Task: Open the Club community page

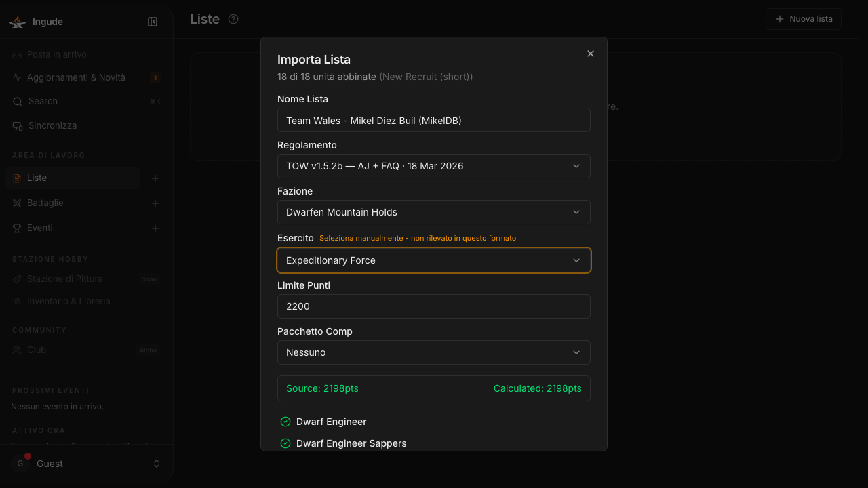Action: (x=37, y=350)
